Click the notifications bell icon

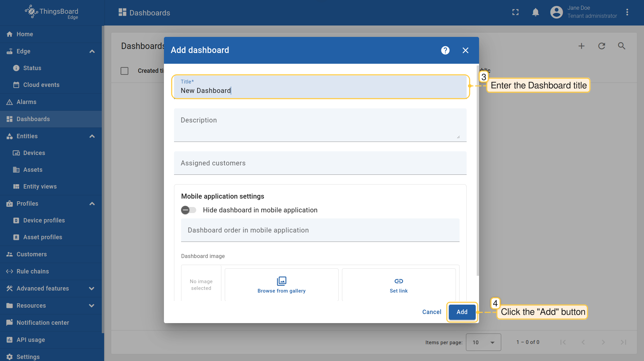(x=535, y=12)
